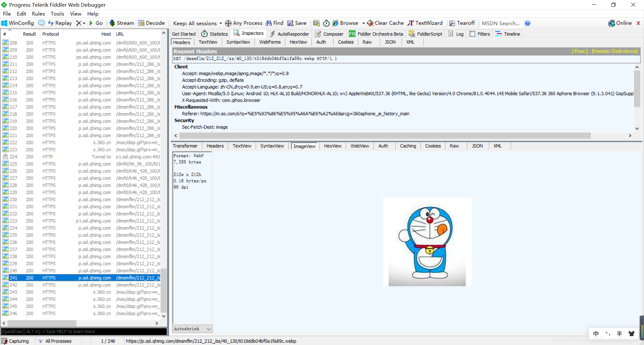Open the blue help question icon
The image size is (644, 345).
[x=527, y=23]
